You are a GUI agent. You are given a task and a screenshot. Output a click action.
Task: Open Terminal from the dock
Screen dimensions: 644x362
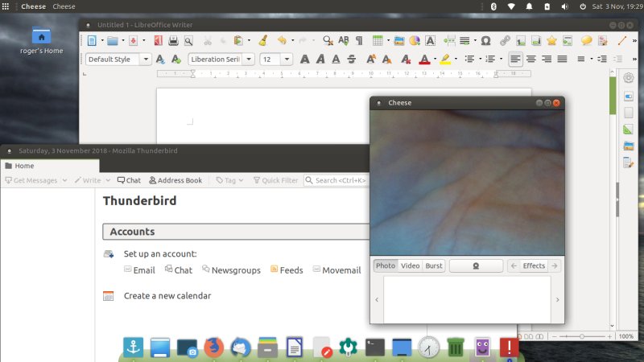[x=374, y=348]
